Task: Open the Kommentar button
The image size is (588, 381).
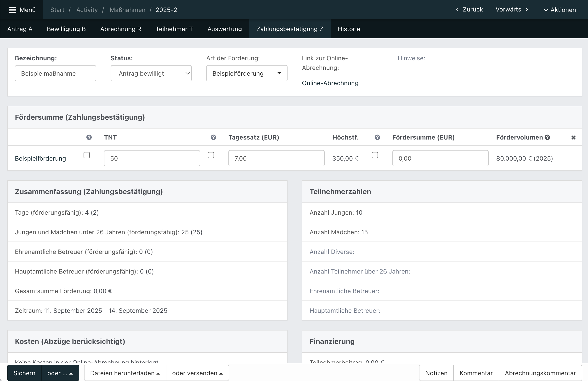Action: tap(476, 373)
